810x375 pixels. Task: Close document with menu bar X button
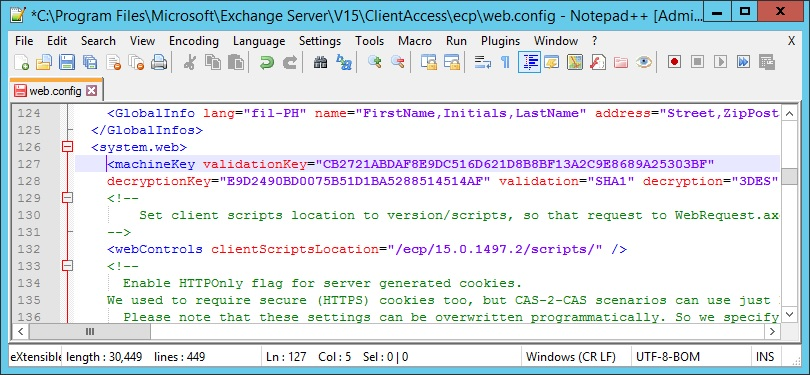pyautogui.click(x=791, y=41)
